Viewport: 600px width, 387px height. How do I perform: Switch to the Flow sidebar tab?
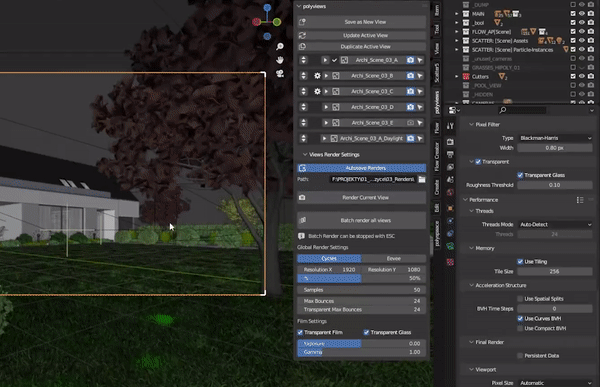coord(436,128)
